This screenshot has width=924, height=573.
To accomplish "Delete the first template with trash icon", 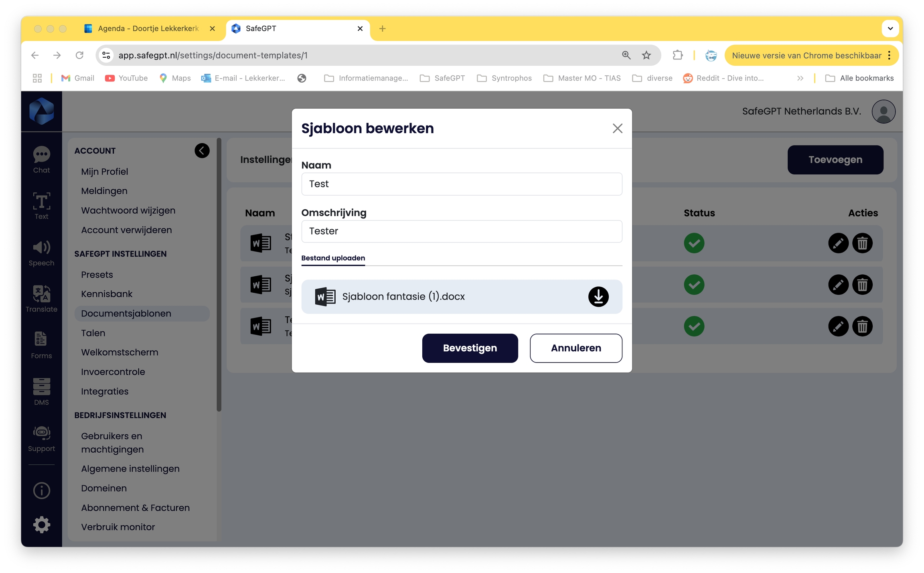I will (862, 243).
